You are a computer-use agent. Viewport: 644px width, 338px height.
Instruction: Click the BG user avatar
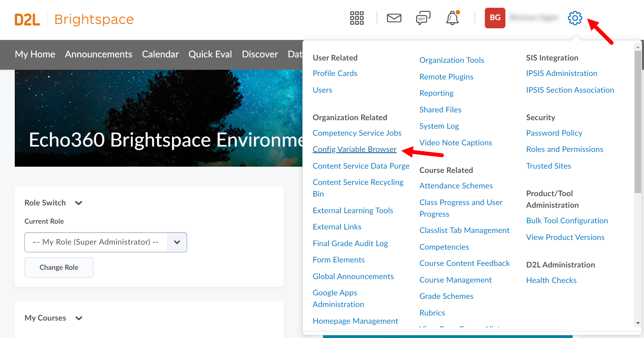[495, 18]
